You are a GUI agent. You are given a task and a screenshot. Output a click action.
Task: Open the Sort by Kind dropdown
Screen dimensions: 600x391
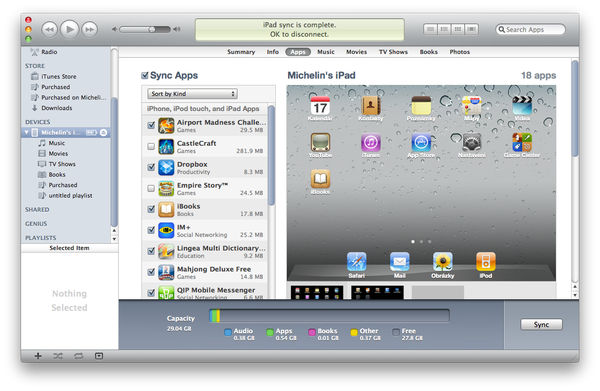point(192,94)
